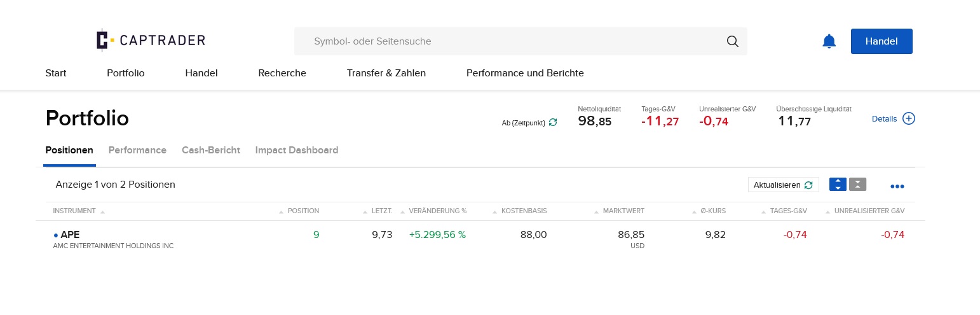The image size is (980, 315).
Task: Open the three-dots more options menu
Action: [897, 186]
